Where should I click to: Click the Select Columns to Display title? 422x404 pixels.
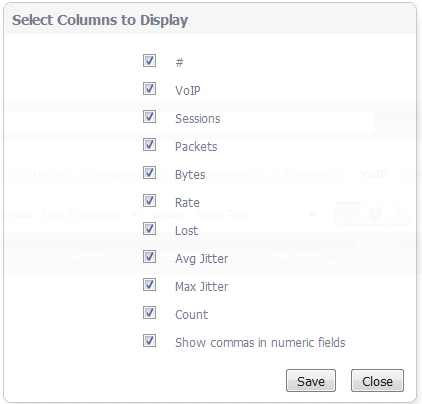point(100,20)
